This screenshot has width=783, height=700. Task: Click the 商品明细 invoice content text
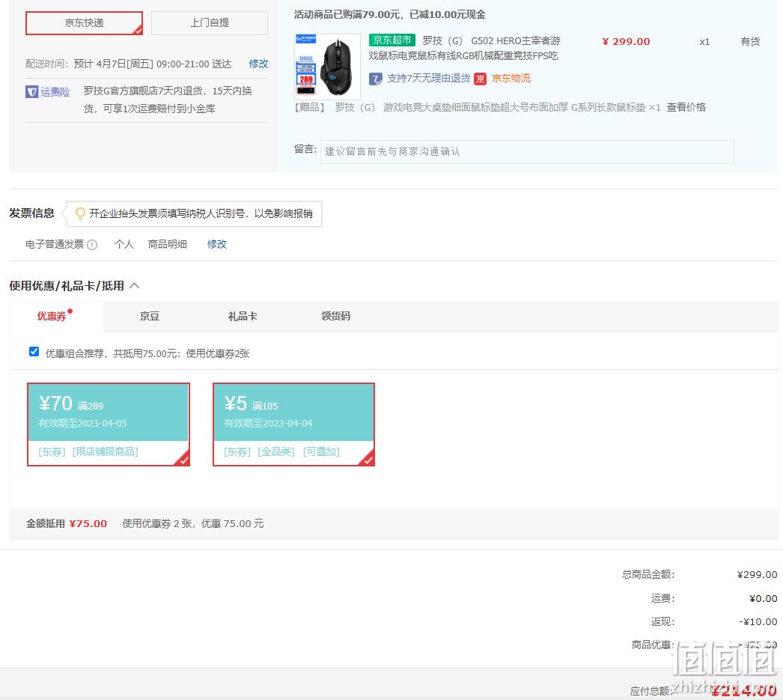pos(167,244)
